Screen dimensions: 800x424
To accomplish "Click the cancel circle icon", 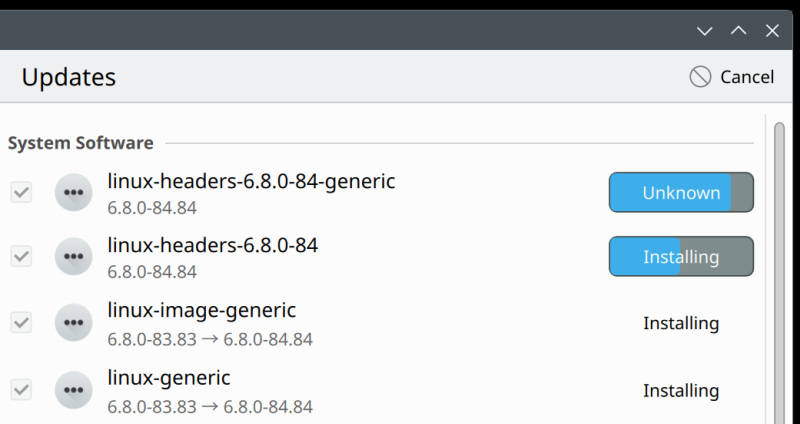I will coord(700,77).
